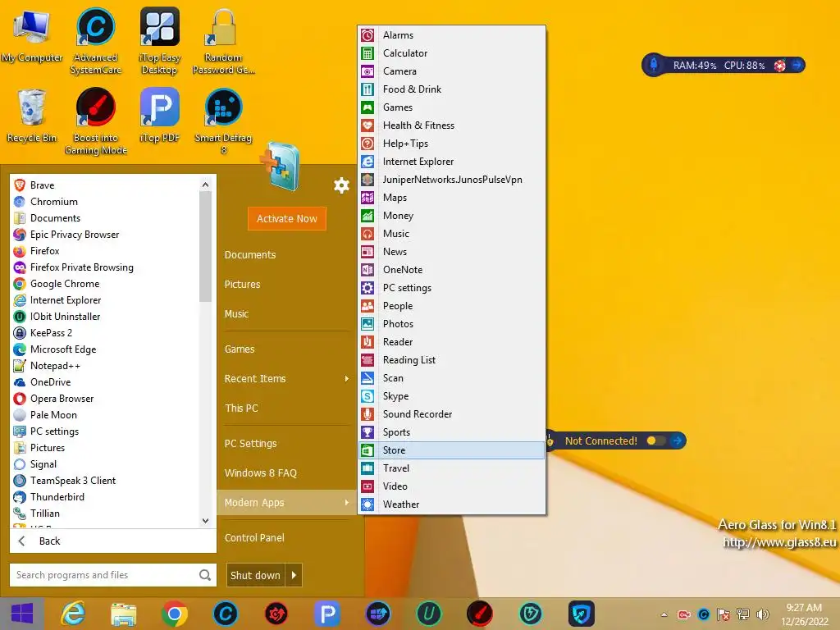Open Skype from Modern Apps
Screen dimensions: 840x630
[453, 396]
